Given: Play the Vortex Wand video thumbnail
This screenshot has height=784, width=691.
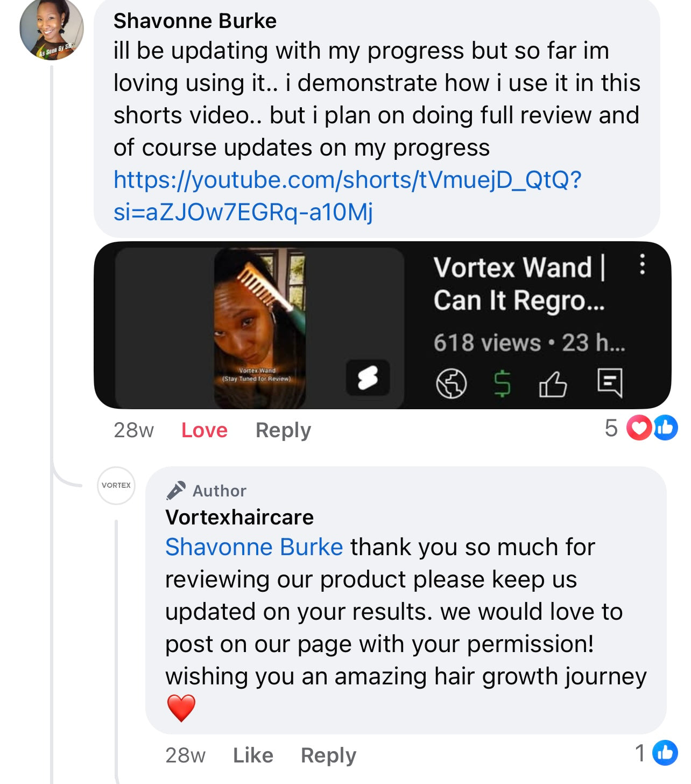Looking at the screenshot, I should (259, 326).
